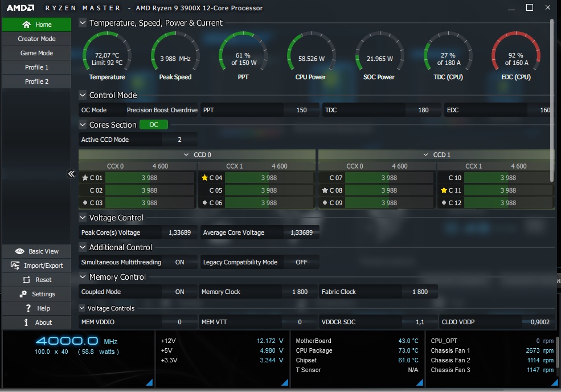The image size is (561, 392).
Task: Toggle Simultaneous Multithreading ON value
Action: point(179,262)
